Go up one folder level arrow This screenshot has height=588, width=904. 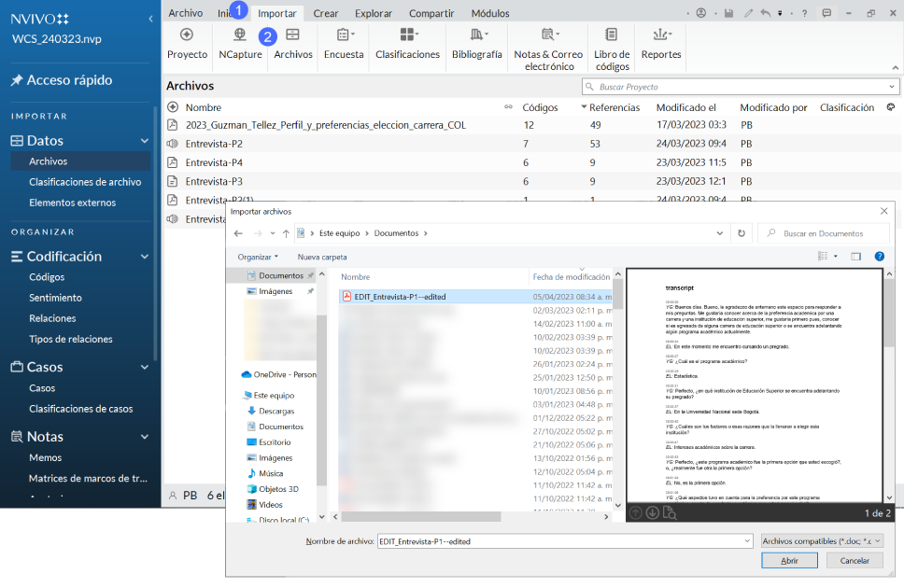click(x=285, y=233)
